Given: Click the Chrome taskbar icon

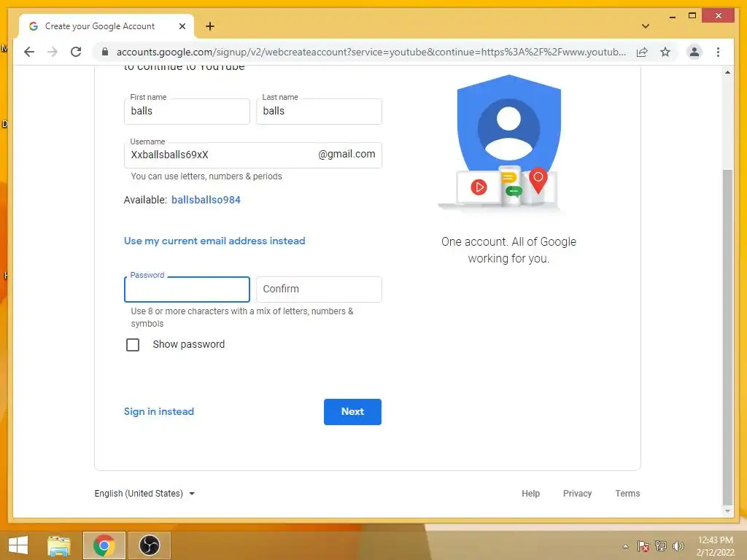Looking at the screenshot, I should 104,545.
